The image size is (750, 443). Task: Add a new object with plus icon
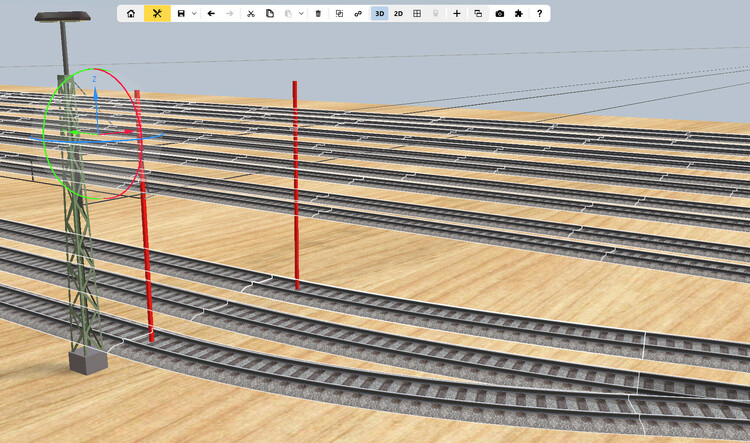(x=457, y=13)
